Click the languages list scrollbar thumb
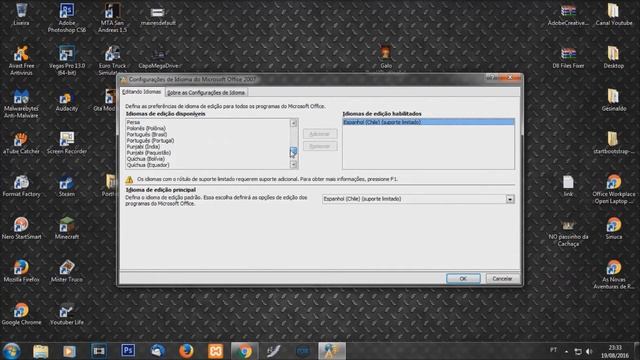This screenshot has width=640, height=360. click(x=293, y=151)
